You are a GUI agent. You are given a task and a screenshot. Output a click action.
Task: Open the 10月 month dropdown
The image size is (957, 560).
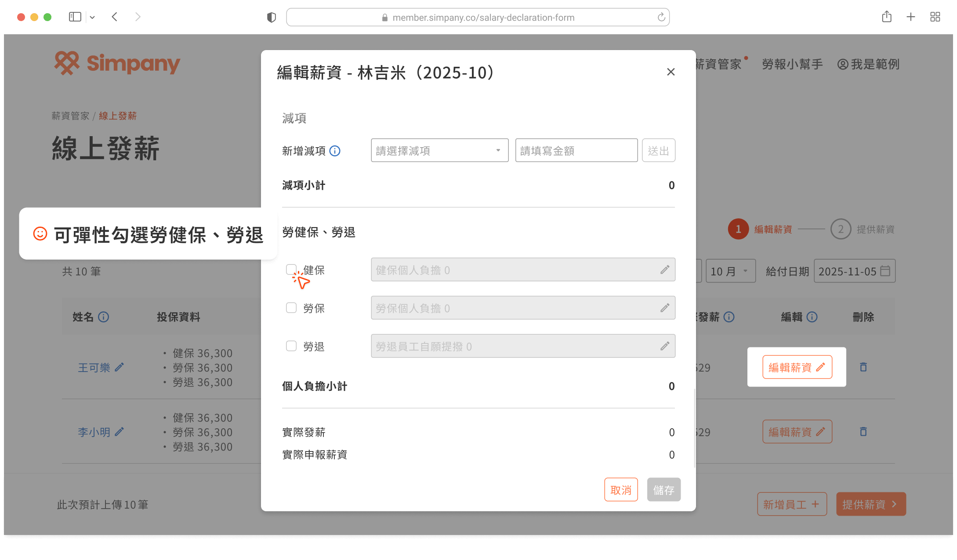tap(730, 271)
